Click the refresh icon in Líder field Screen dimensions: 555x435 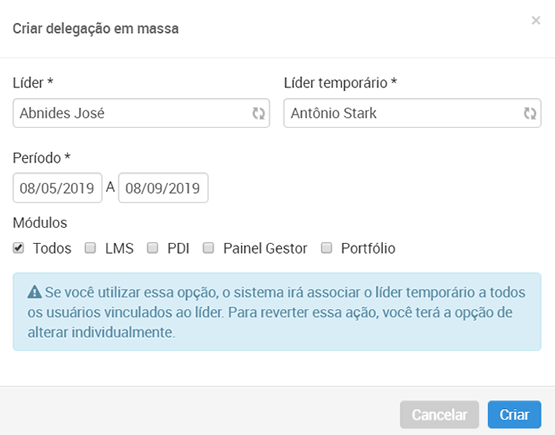pos(258,113)
